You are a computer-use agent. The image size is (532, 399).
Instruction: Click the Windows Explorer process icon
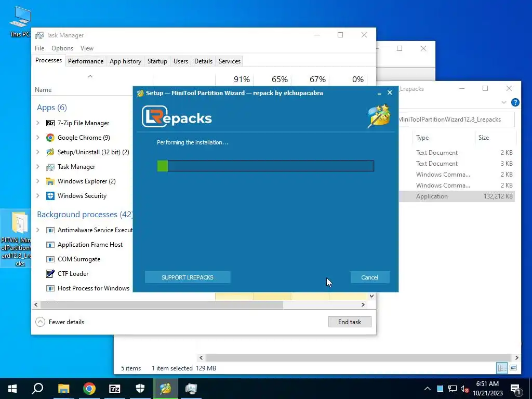pos(50,181)
